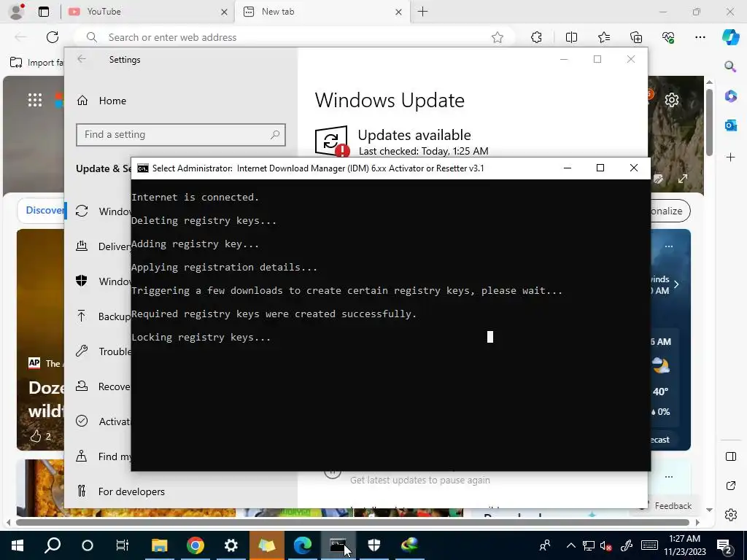Open Edge tab actions menu icon
Viewport: 747px width, 560px height.
(44, 12)
